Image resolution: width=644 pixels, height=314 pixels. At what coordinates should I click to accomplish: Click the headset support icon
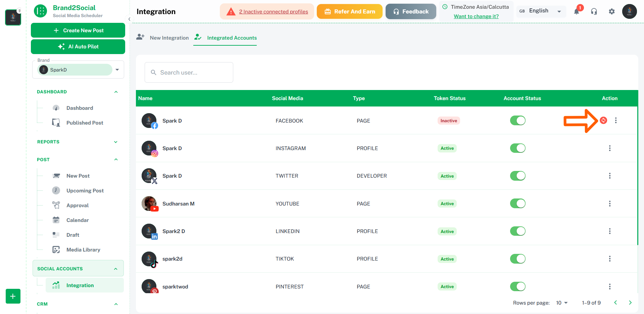[x=594, y=11]
